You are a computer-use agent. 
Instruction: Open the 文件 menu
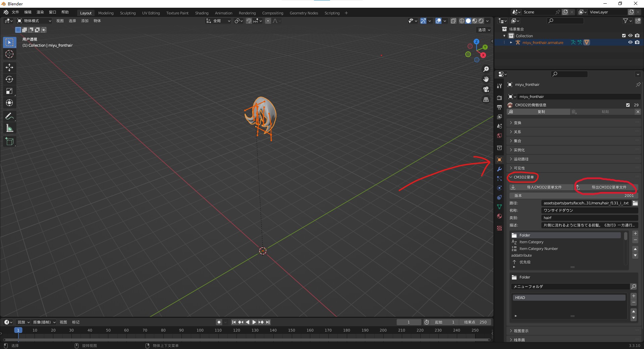15,12
